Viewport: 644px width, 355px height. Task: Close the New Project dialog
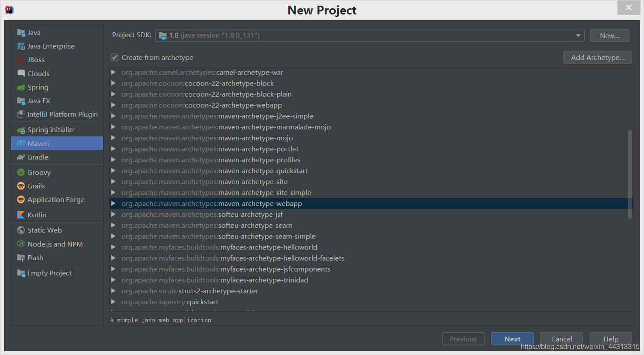(628, 8)
